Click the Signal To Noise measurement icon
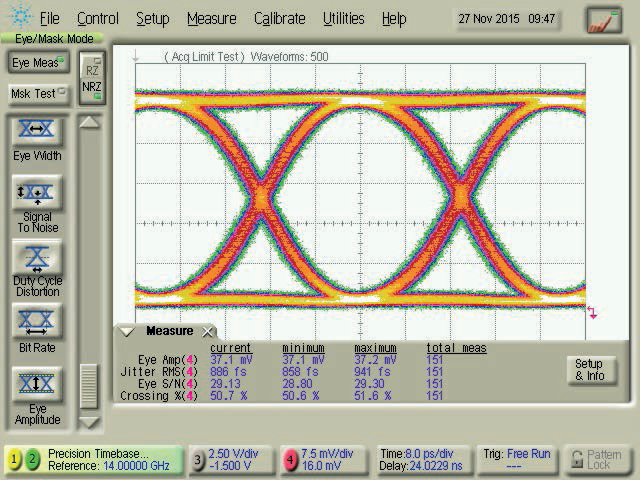This screenshot has height=480, width=640. (x=37, y=192)
